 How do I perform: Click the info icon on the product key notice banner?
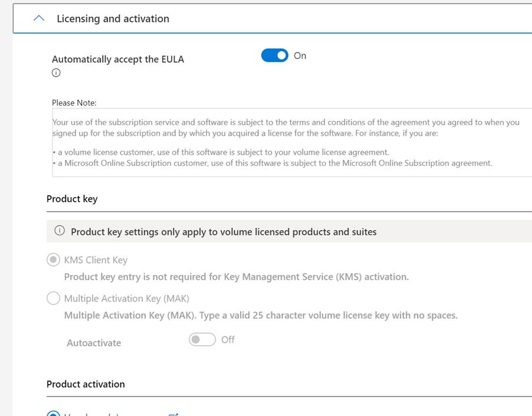tap(59, 231)
